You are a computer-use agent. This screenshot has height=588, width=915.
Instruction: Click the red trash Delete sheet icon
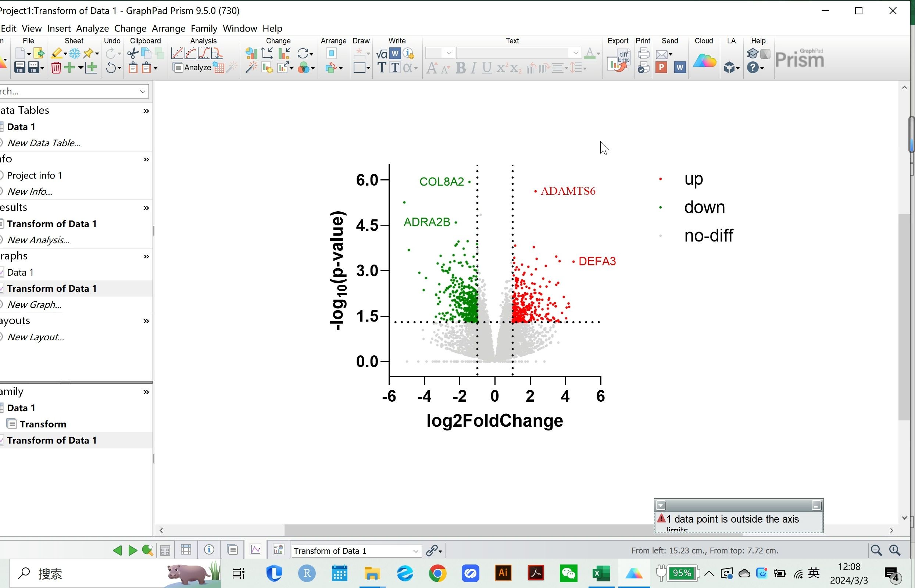[56, 68]
